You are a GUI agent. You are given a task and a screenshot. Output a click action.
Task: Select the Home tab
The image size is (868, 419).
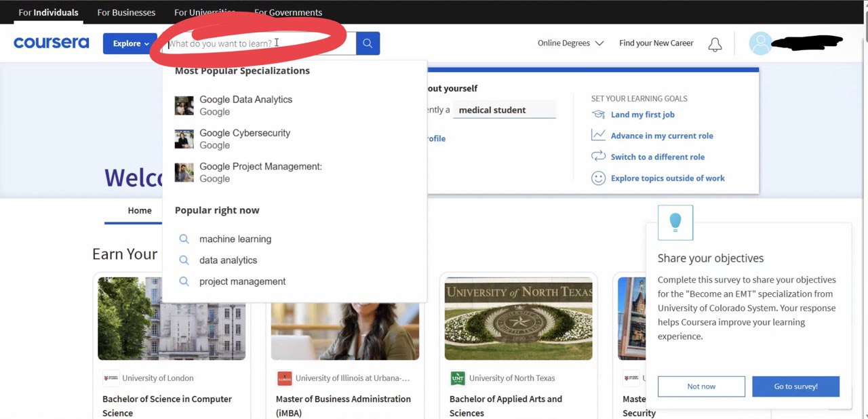coord(140,210)
